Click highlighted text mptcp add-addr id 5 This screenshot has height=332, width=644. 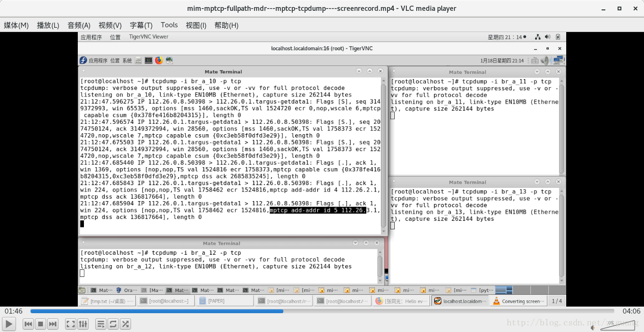318,210
